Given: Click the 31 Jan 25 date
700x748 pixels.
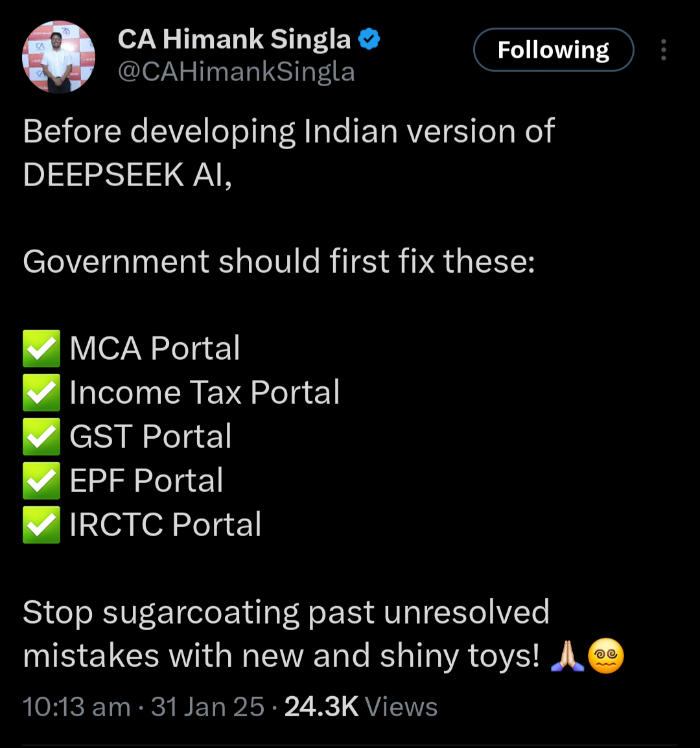Looking at the screenshot, I should point(207,707).
